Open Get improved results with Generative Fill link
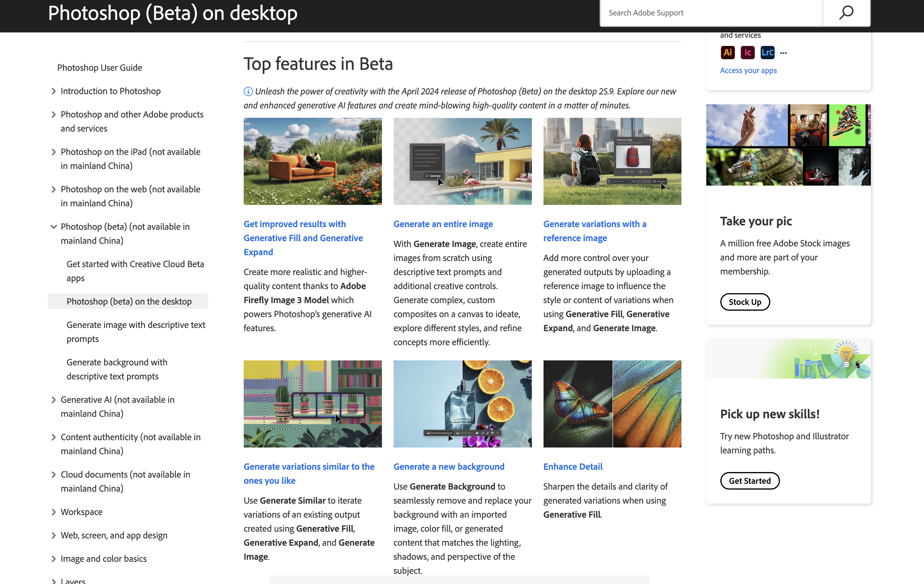This screenshot has height=584, width=924. 303,238
